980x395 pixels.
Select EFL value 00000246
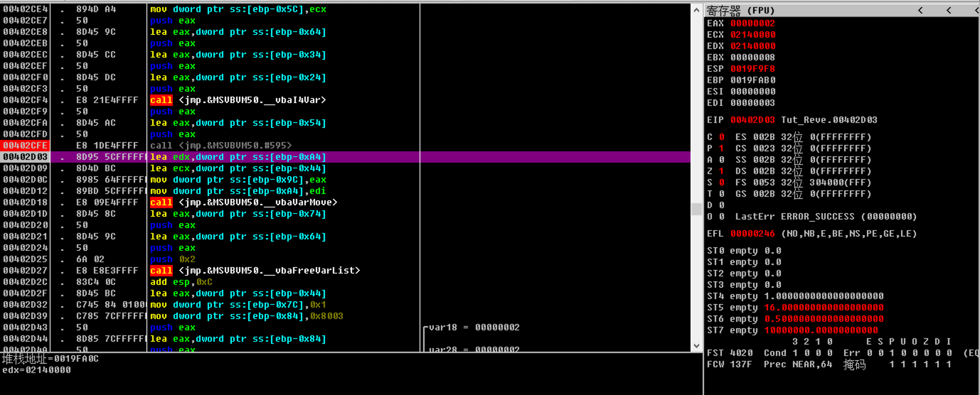click(x=752, y=233)
